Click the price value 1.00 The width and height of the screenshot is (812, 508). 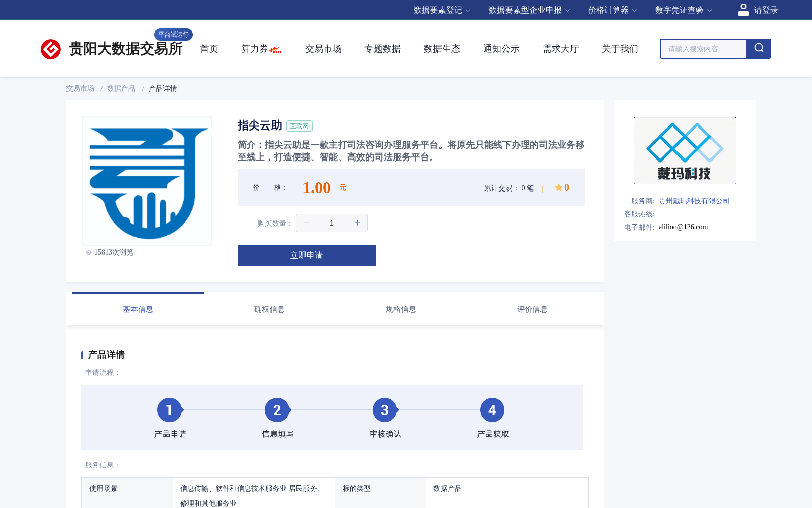tap(317, 188)
